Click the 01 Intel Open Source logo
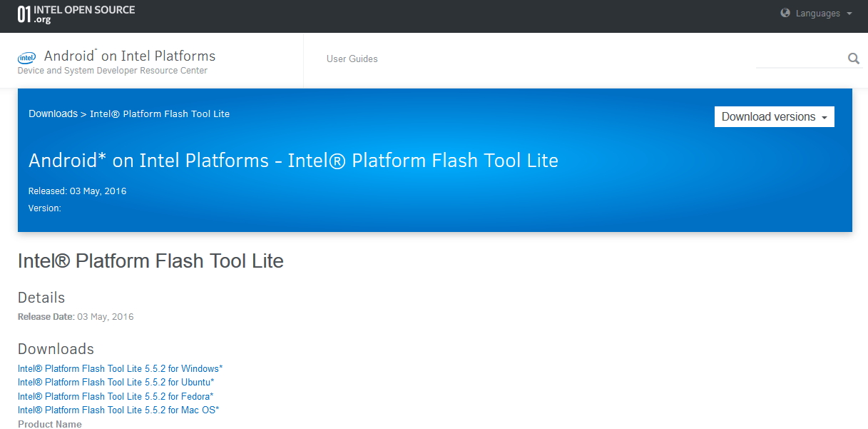The image size is (868, 429). tap(76, 14)
